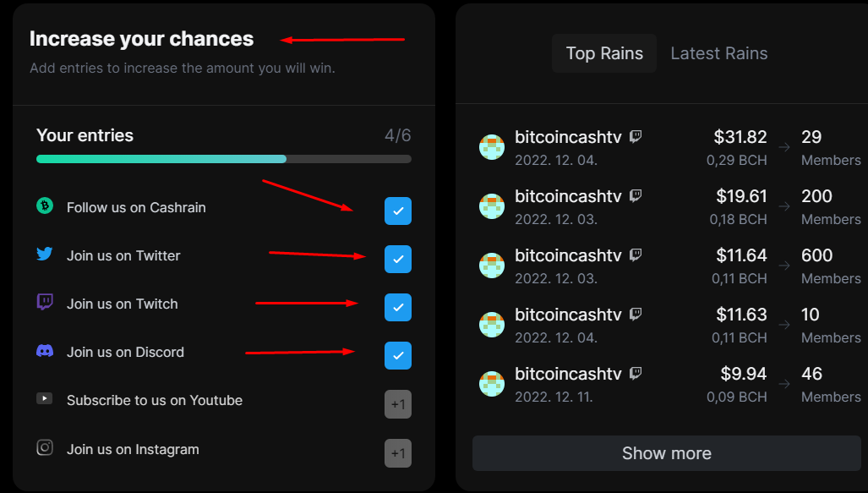Uncheck the Join us on Twitch checkbox

(398, 308)
